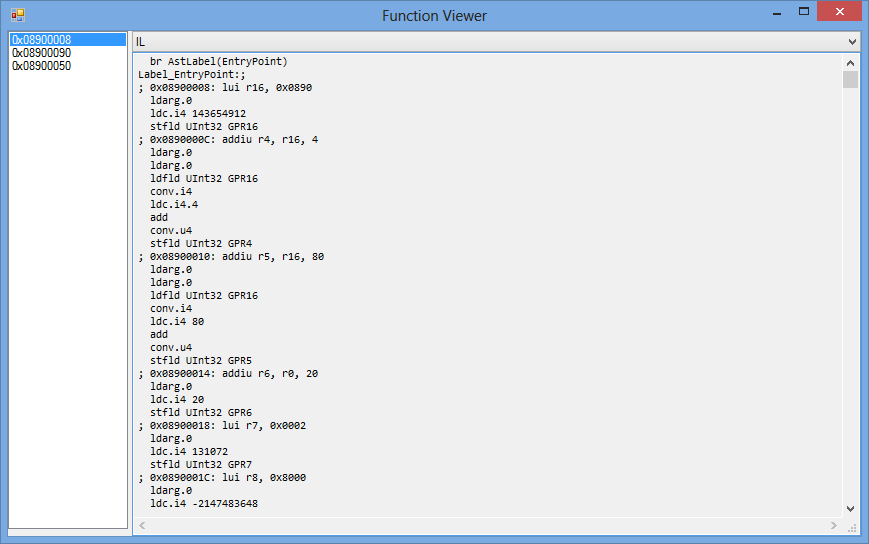The height and width of the screenshot is (544, 869).
Task: Select function 0x08900050 in the list
Action: (x=41, y=66)
